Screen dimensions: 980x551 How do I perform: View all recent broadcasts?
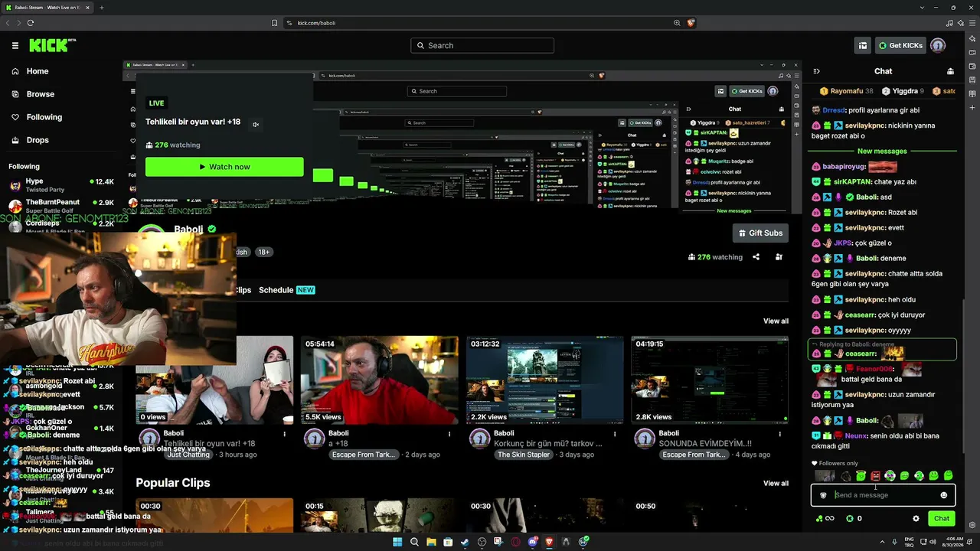pos(776,321)
